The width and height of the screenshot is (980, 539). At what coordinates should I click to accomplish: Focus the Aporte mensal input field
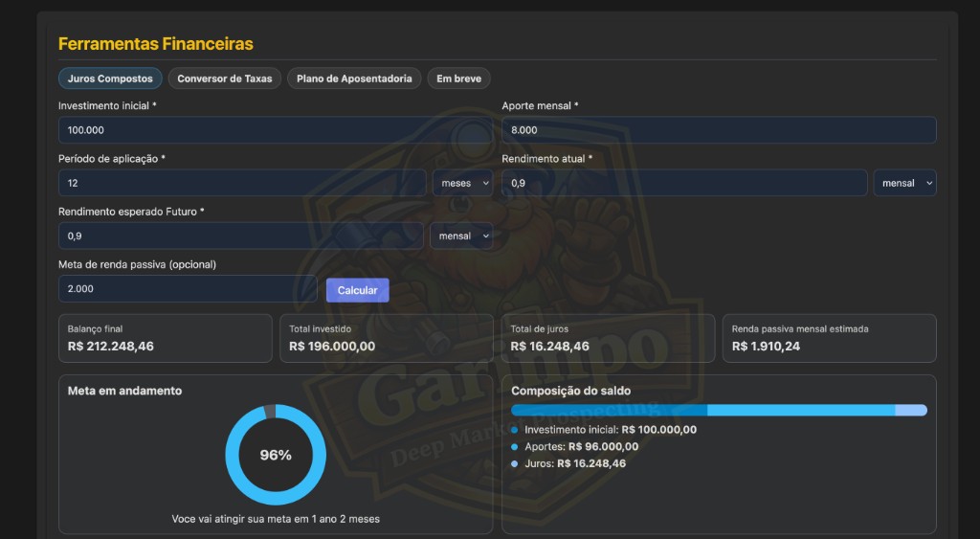coord(718,130)
